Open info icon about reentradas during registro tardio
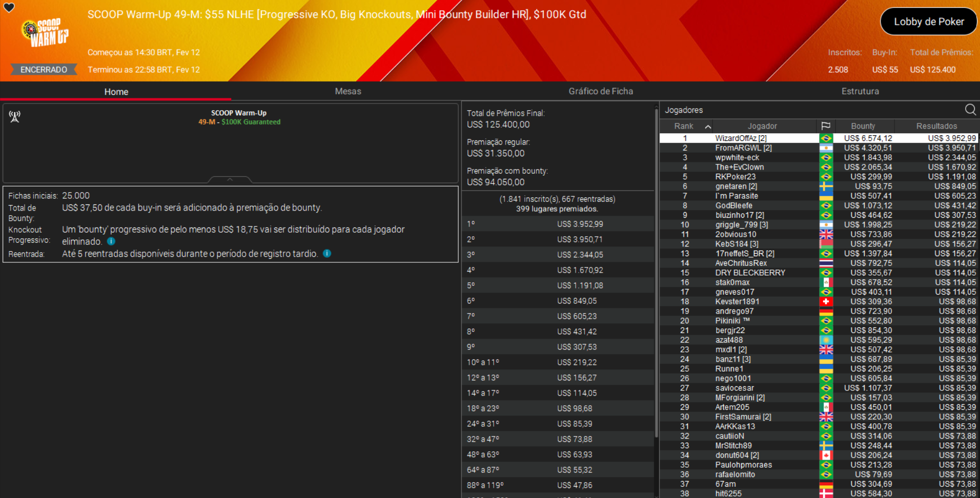The width and height of the screenshot is (980, 498). click(x=328, y=253)
